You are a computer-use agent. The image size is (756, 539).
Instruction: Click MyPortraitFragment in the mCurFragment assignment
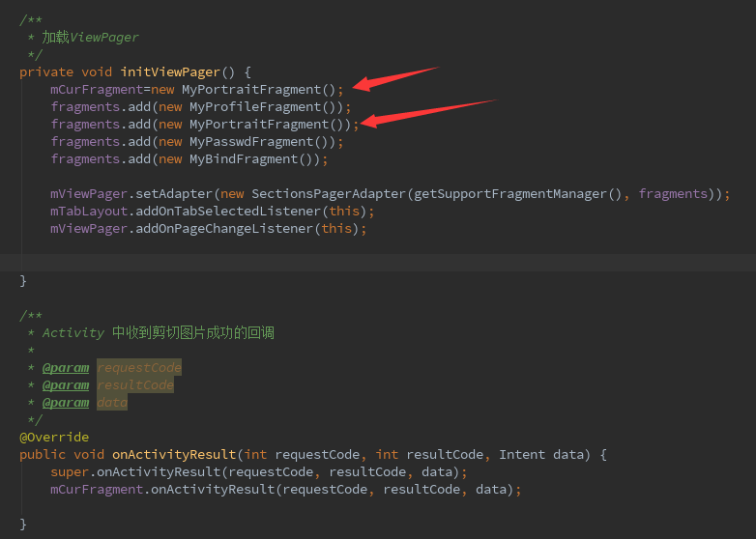[x=251, y=90]
